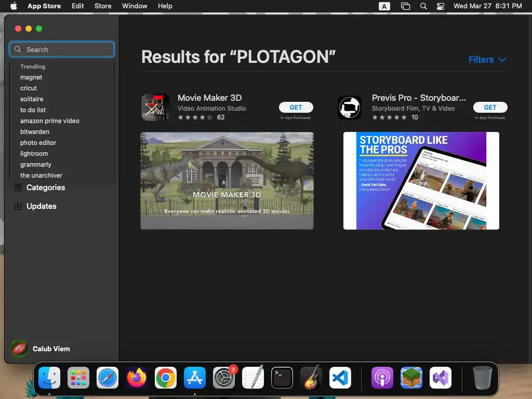Open Control Center in menu bar

coord(441,6)
